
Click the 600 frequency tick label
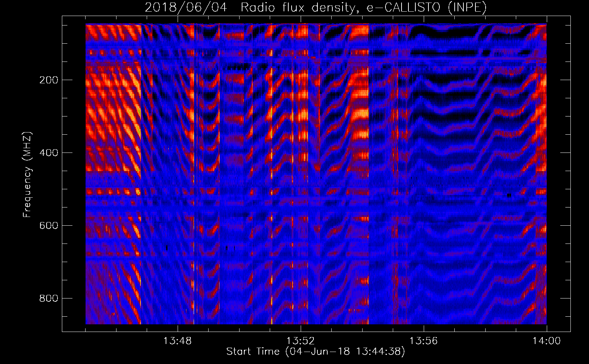(49, 226)
